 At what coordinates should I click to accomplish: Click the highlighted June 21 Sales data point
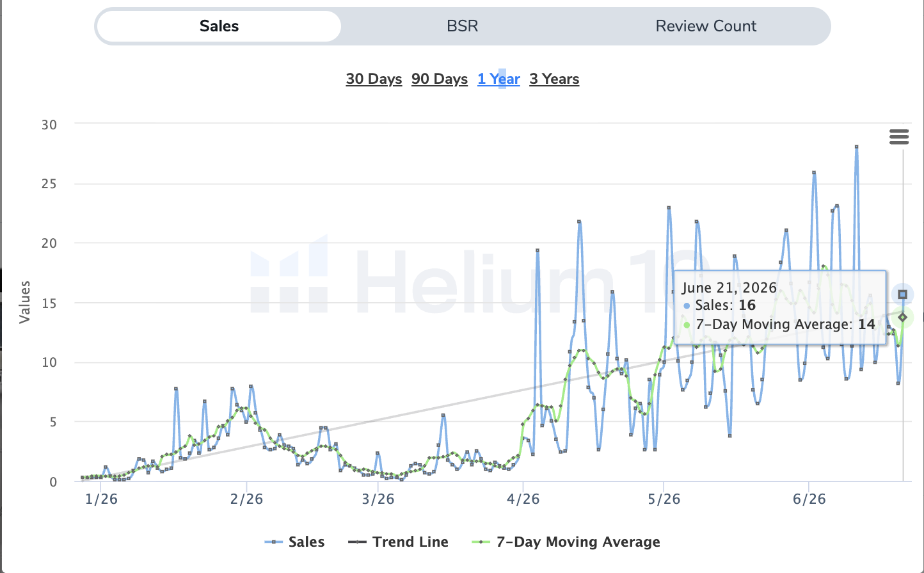coord(903,295)
